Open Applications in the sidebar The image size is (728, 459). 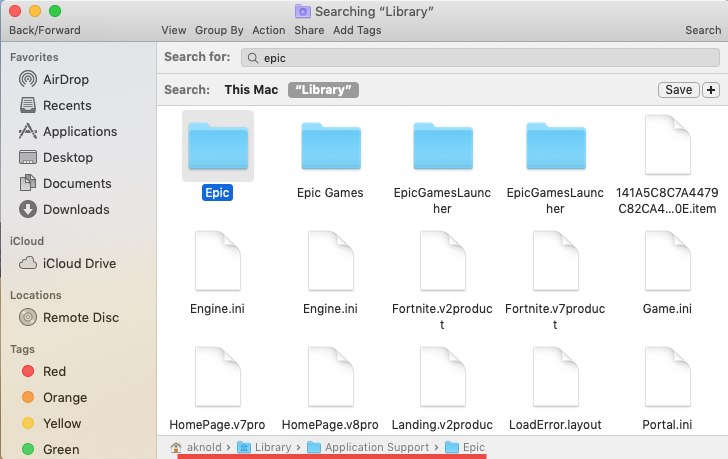click(68, 131)
